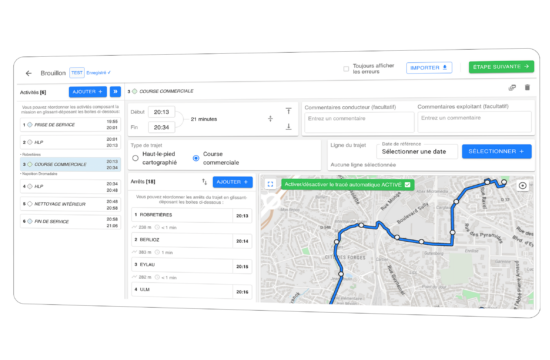This screenshot has height=360, width=550.
Task: Click the link icon in the activity header
Action: coord(512,88)
